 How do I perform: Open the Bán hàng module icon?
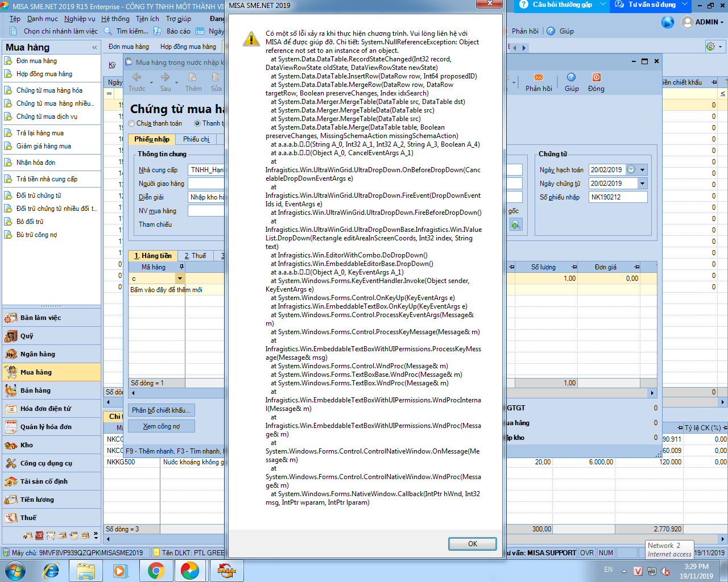(x=11, y=390)
